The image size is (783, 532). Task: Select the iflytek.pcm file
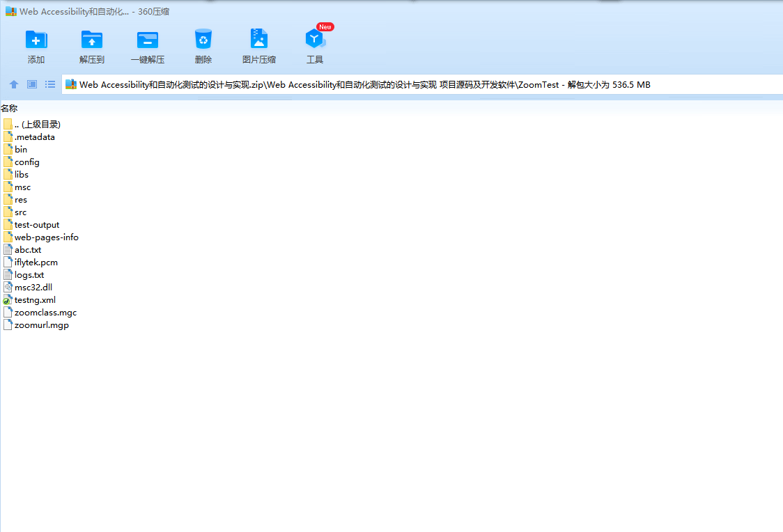click(31, 262)
